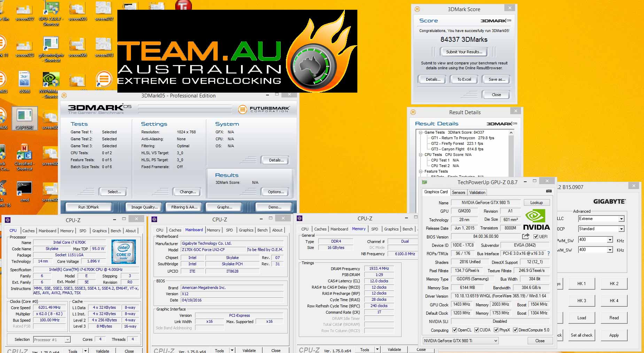The height and width of the screenshot is (353, 644).
Task: Click the To Excel button
Action: [464, 79]
